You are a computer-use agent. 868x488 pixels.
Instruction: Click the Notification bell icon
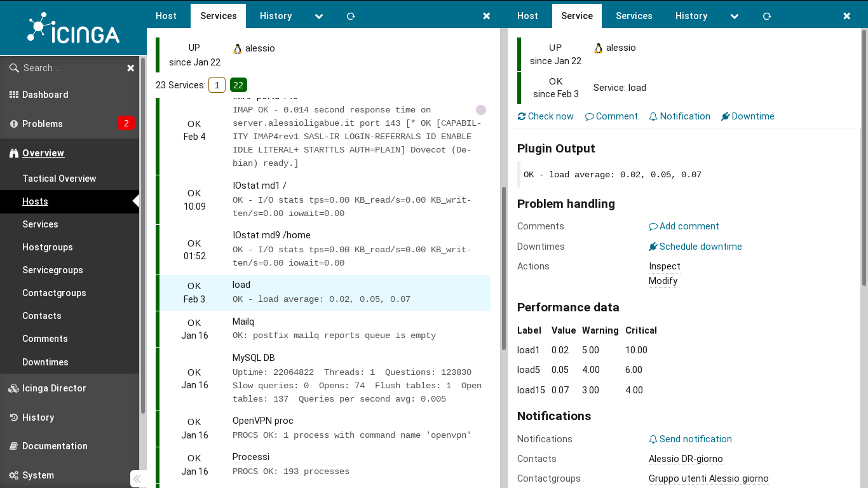point(653,116)
